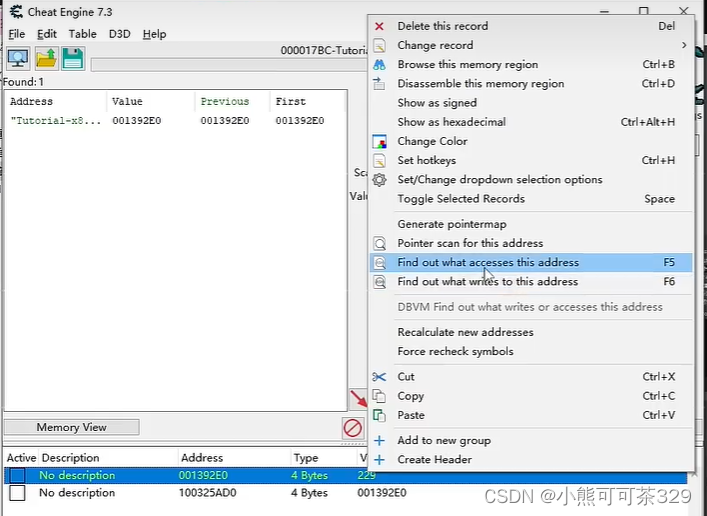Open the Edit menu
Viewport: 707px width, 516px height.
(46, 34)
